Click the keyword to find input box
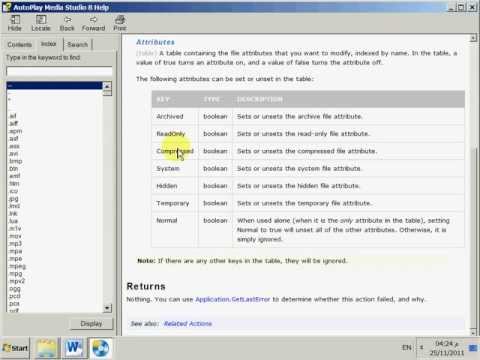The image size is (480, 360). pyautogui.click(x=59, y=71)
